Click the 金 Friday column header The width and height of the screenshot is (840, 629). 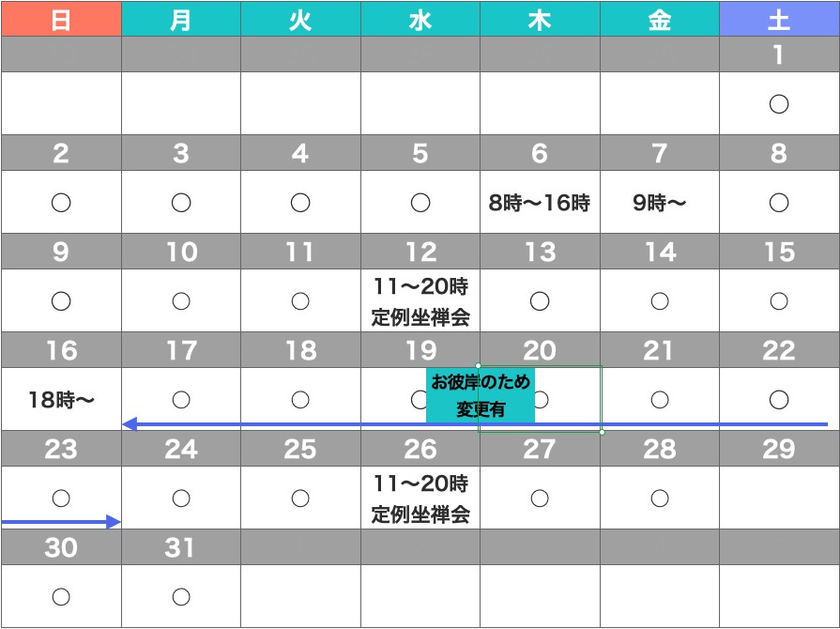tap(659, 19)
